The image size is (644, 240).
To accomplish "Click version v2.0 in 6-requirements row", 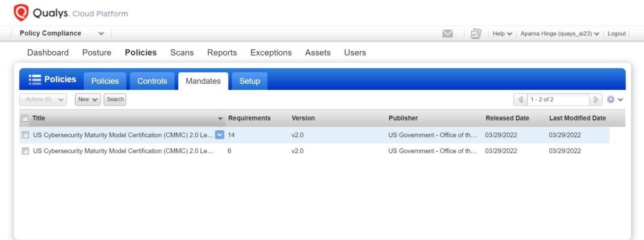I will [297, 151].
